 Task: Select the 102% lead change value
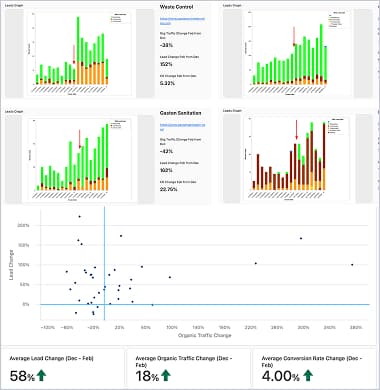(166, 170)
